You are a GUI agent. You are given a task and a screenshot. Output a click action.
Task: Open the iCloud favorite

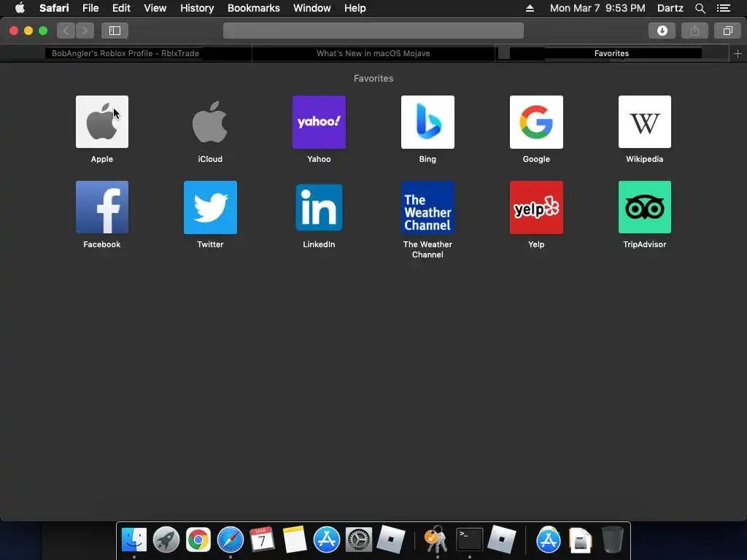(x=210, y=122)
